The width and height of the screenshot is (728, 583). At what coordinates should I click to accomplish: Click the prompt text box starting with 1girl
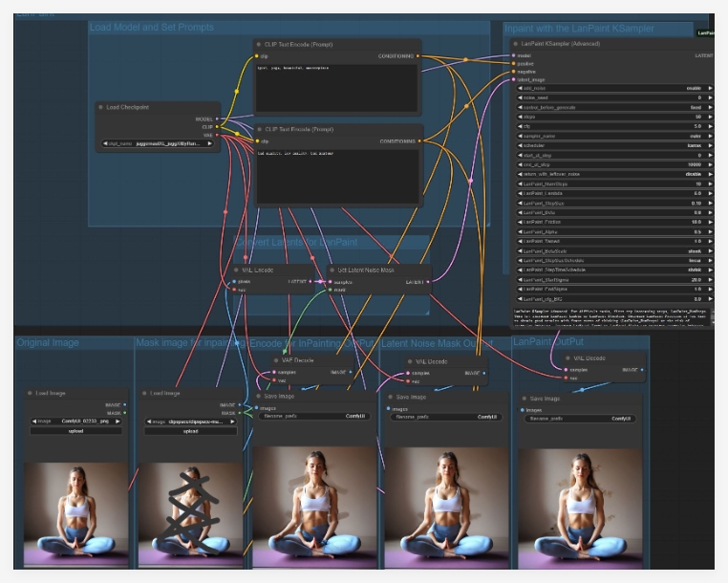click(x=337, y=88)
